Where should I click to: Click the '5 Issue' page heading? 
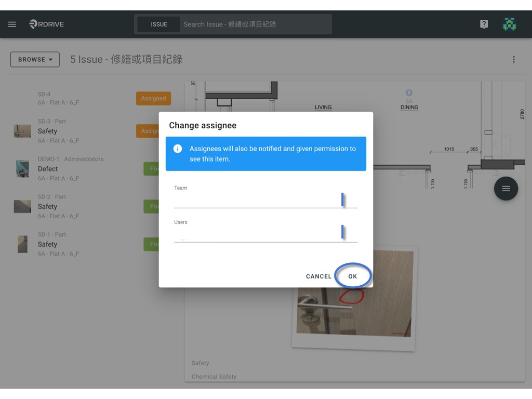[126, 59]
